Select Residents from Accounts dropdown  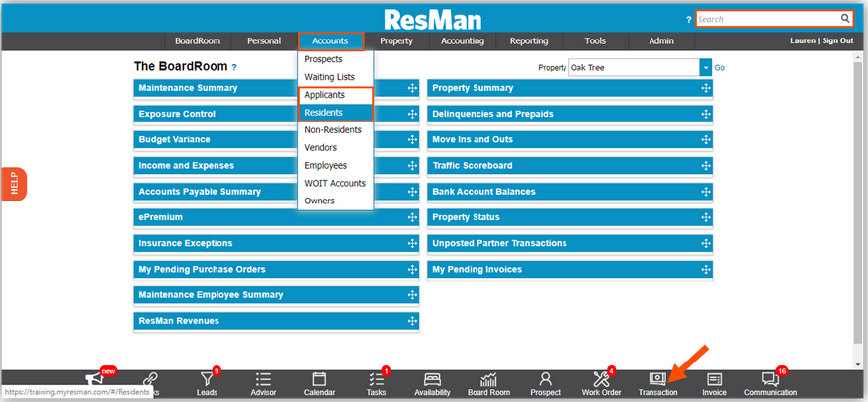pyautogui.click(x=335, y=113)
